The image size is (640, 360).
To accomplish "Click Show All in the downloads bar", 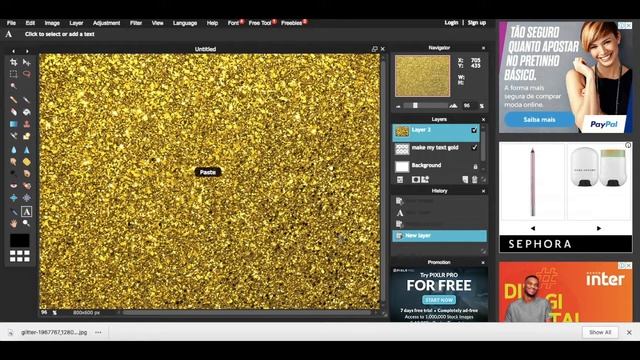I will [600, 332].
